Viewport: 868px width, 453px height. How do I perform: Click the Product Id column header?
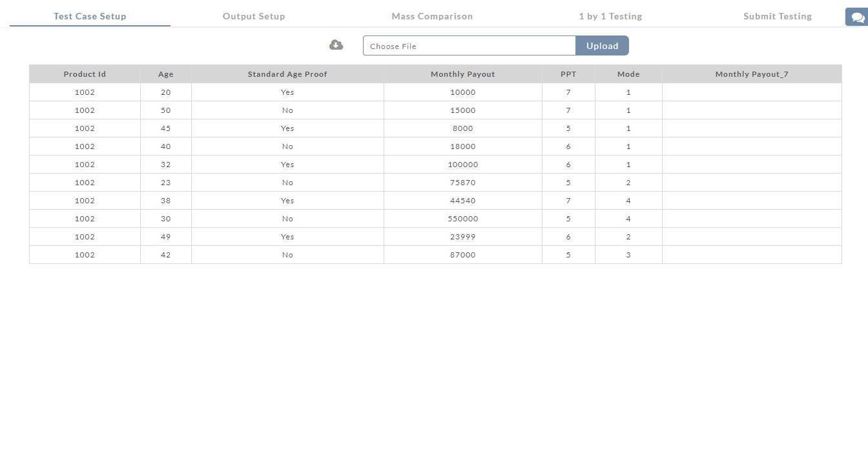pyautogui.click(x=85, y=74)
